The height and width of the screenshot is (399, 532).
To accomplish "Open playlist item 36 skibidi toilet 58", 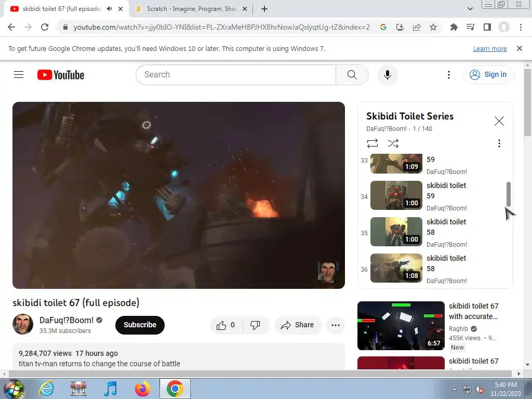I will point(431,270).
